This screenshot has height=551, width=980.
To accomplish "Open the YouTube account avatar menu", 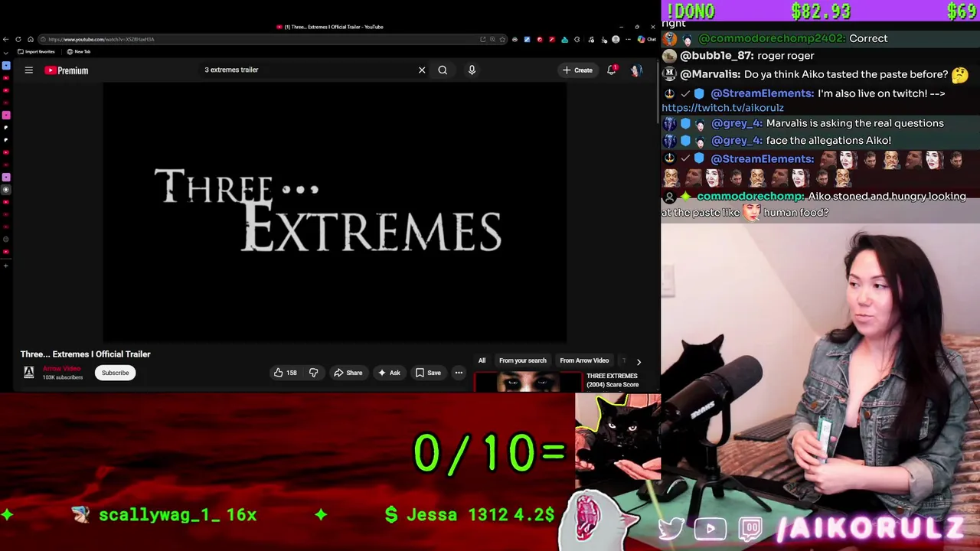I will pyautogui.click(x=635, y=70).
